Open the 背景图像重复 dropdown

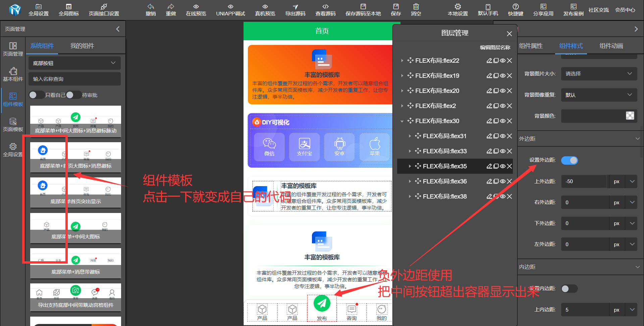click(x=599, y=95)
